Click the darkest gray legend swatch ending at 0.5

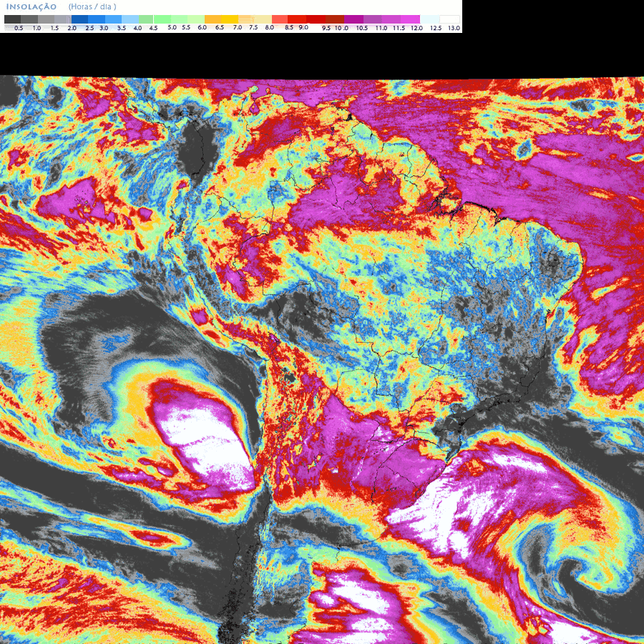click(13, 19)
